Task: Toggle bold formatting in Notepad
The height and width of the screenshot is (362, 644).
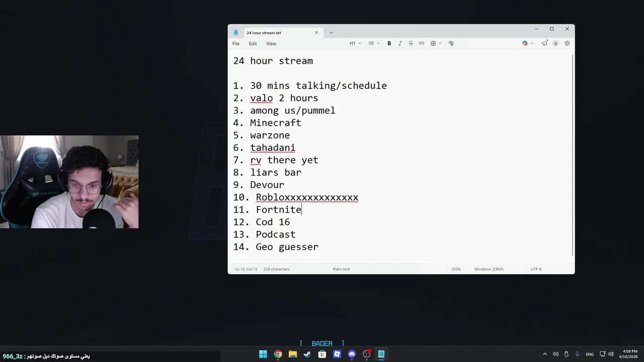Action: point(389,43)
